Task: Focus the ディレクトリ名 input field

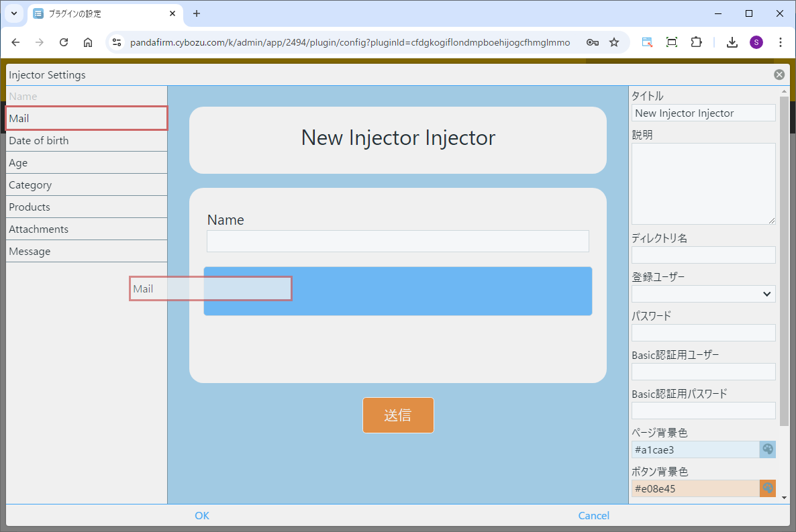Action: (703, 255)
